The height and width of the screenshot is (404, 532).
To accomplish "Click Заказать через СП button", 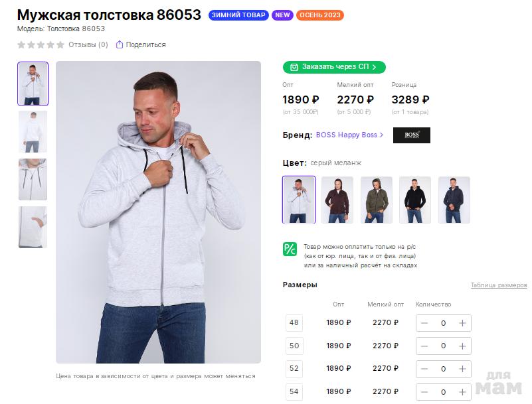I will pos(334,67).
